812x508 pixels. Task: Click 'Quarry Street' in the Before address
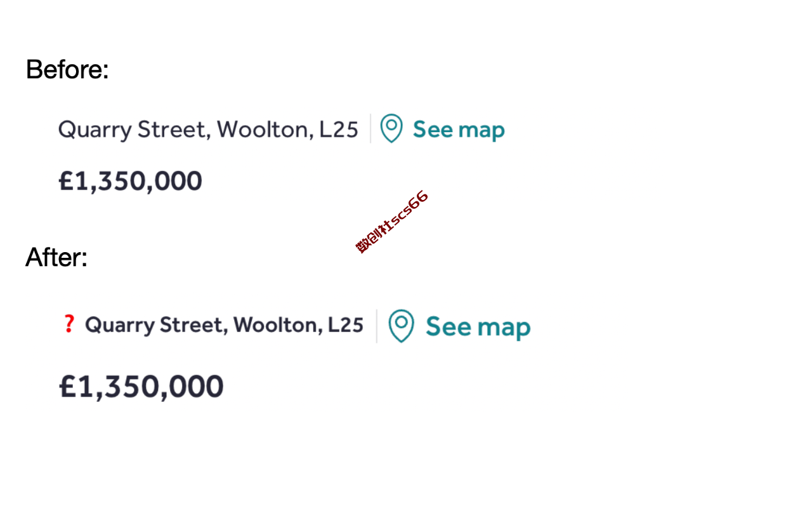coord(133,130)
